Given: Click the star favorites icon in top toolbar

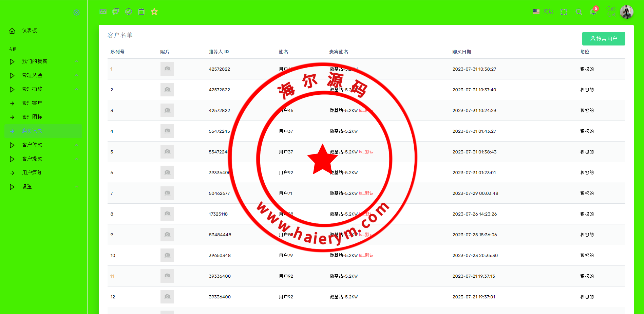Looking at the screenshot, I should click(154, 12).
